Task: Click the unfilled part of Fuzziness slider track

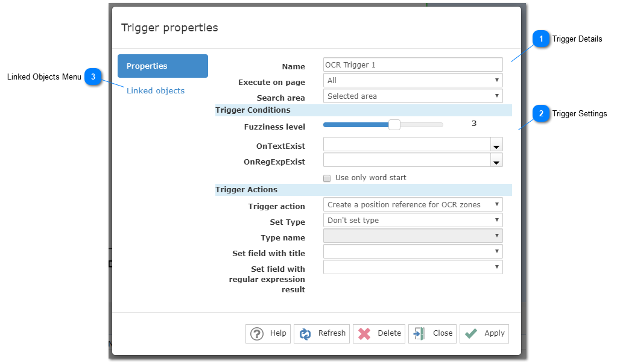Action: [422, 125]
